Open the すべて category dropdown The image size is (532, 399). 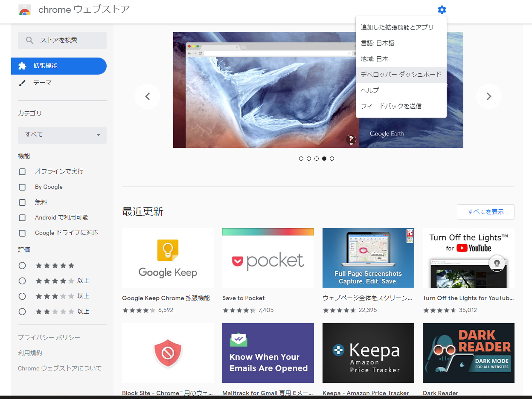(x=62, y=135)
